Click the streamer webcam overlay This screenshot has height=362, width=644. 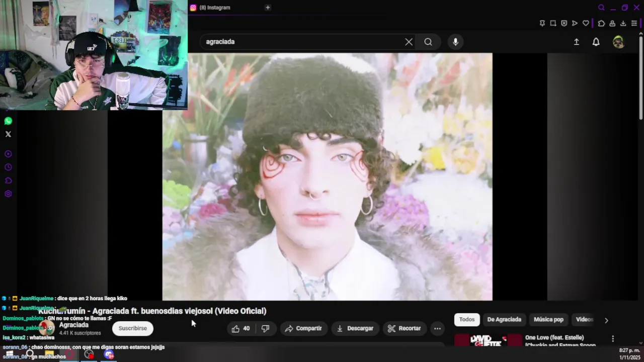tap(94, 55)
